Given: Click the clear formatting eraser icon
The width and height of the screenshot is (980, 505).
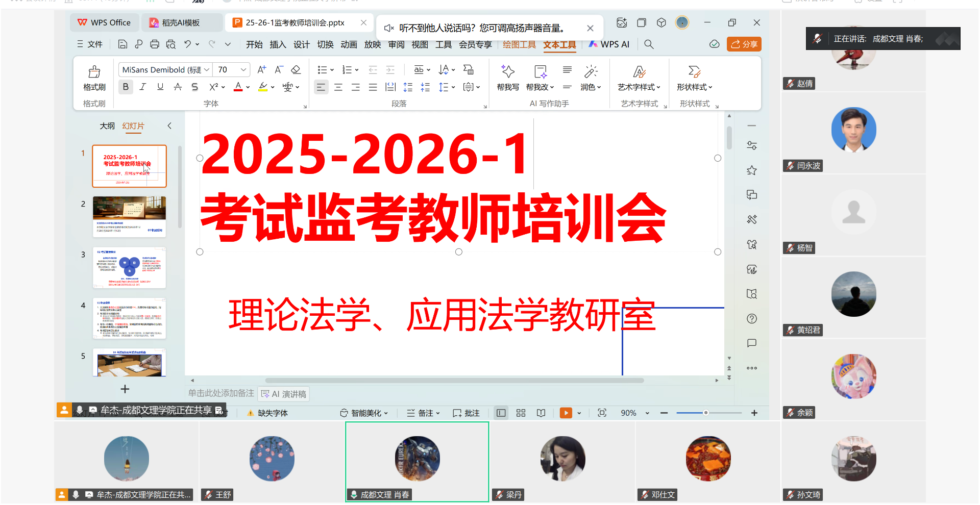Looking at the screenshot, I should pyautogui.click(x=296, y=70).
